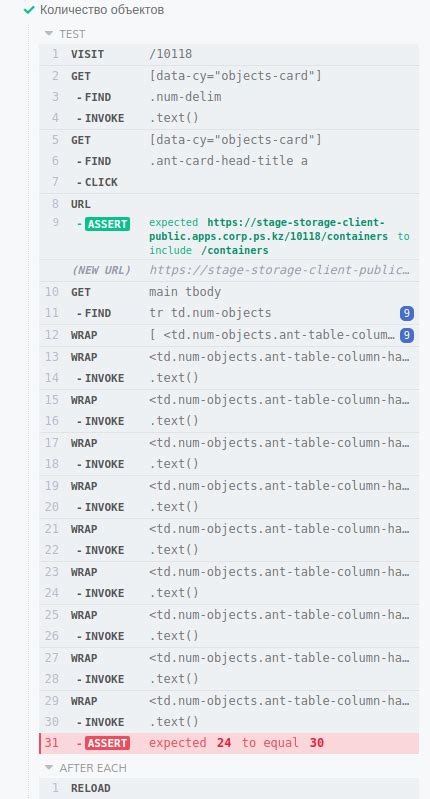Collapse the TEST section triangle
This screenshot has width=430, height=799.
pyautogui.click(x=49, y=34)
